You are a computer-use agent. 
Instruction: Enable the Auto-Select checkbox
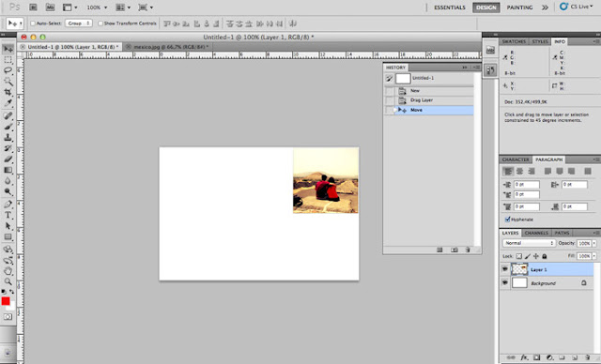[33, 23]
